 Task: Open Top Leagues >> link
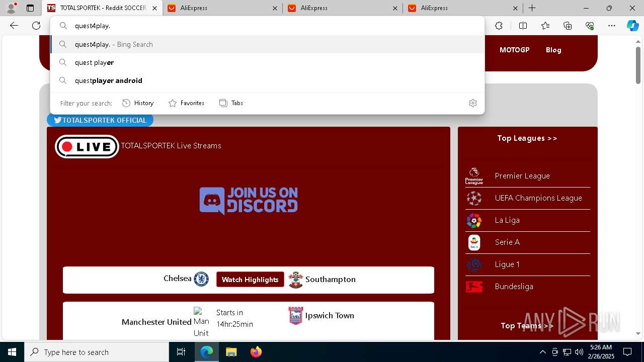[x=527, y=138]
